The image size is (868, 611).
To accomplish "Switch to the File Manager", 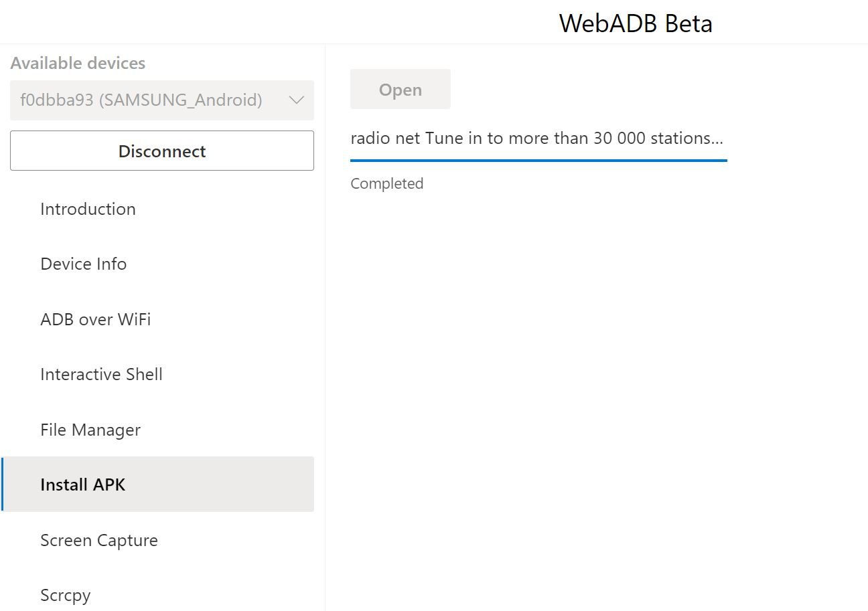I will coord(90,430).
